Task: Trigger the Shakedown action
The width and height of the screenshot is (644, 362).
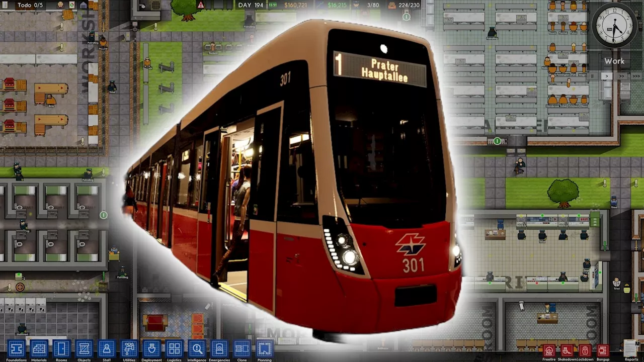Action: (567, 350)
